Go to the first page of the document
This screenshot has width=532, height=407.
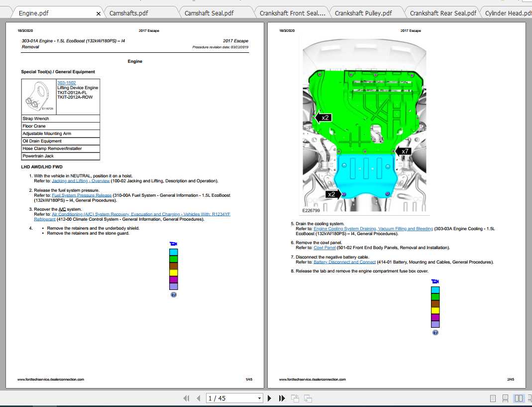point(187,398)
